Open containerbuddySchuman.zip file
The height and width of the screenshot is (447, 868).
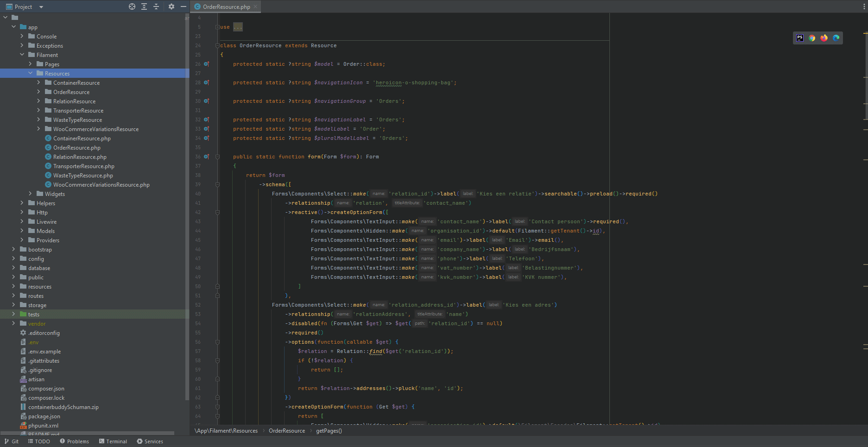[63, 407]
